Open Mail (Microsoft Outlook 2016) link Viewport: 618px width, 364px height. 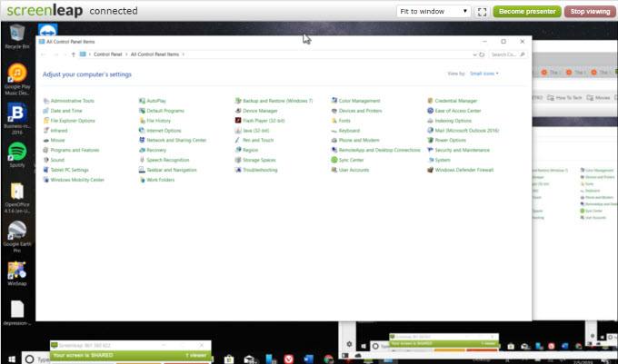coord(467,130)
